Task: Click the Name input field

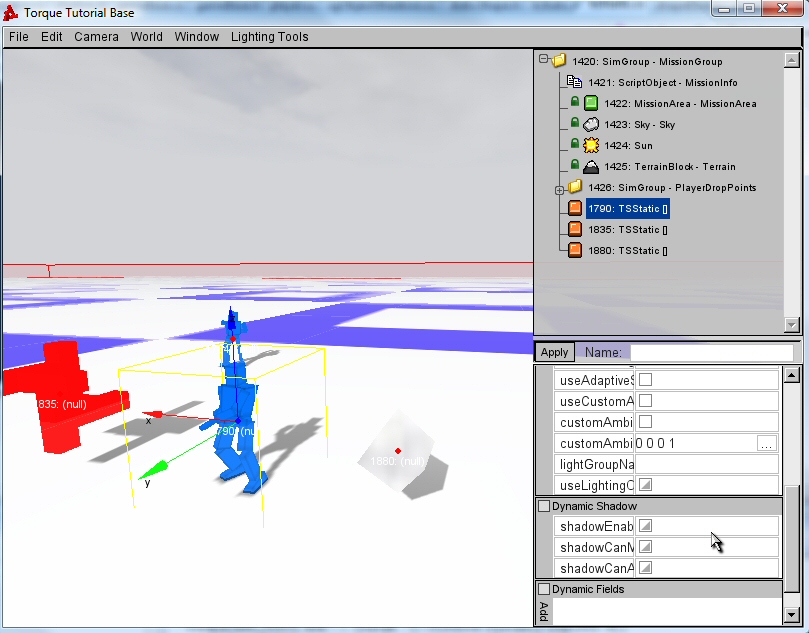Action: click(x=711, y=352)
